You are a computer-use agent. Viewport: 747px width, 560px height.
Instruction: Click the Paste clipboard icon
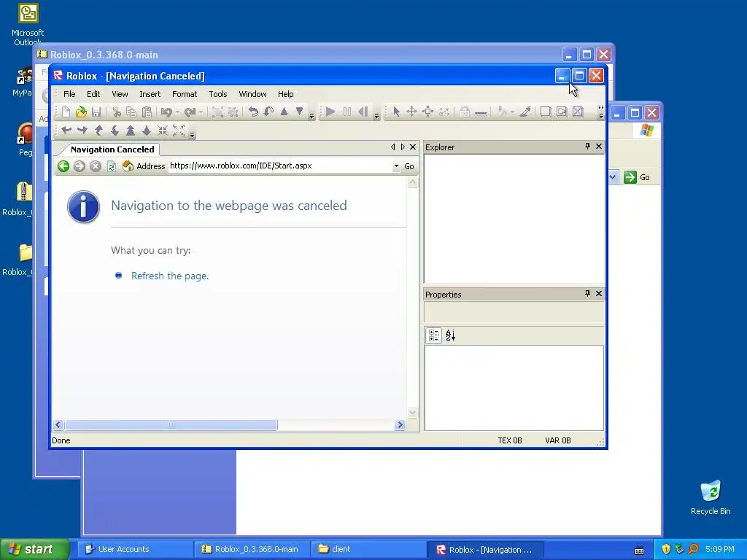point(147,112)
